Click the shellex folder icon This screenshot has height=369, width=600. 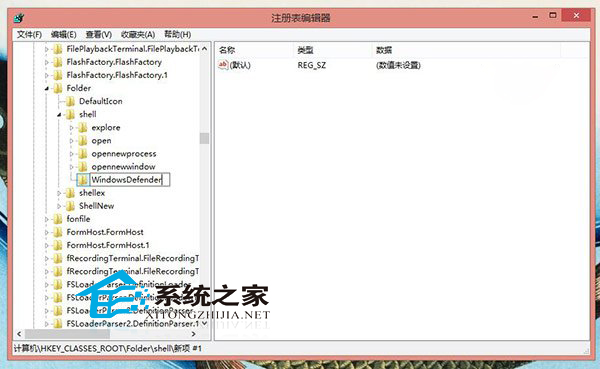(70, 193)
